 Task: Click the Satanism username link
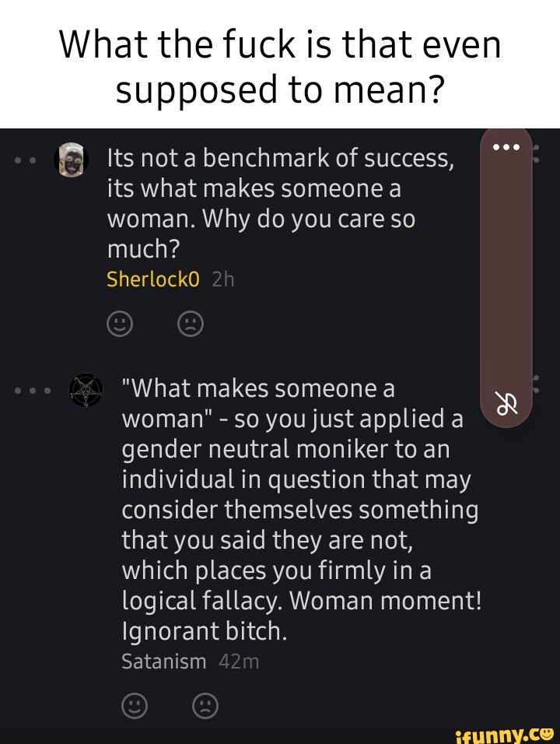[164, 662]
